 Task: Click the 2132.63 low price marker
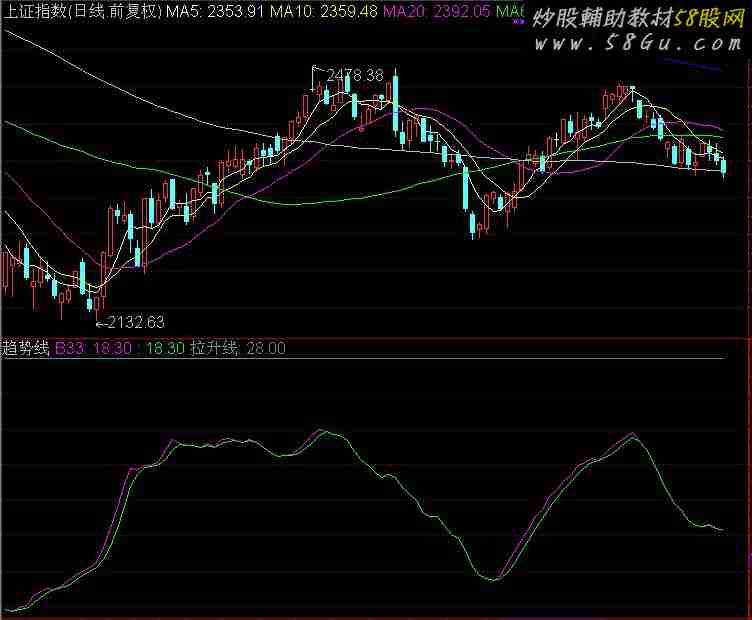[x=135, y=322]
